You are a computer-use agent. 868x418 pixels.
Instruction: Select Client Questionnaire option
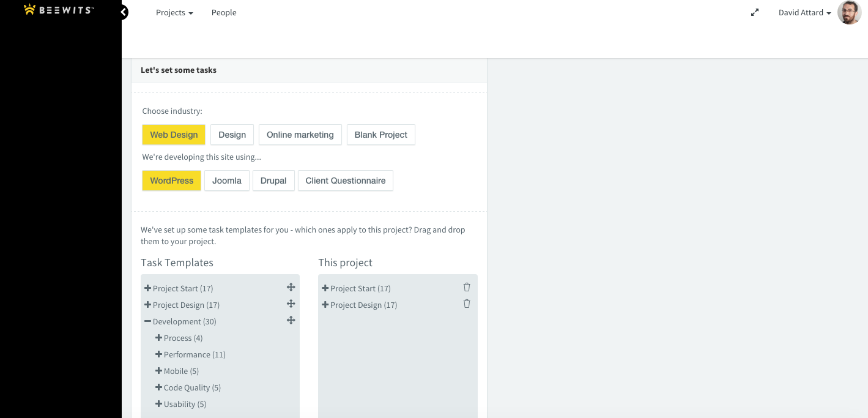tap(346, 181)
